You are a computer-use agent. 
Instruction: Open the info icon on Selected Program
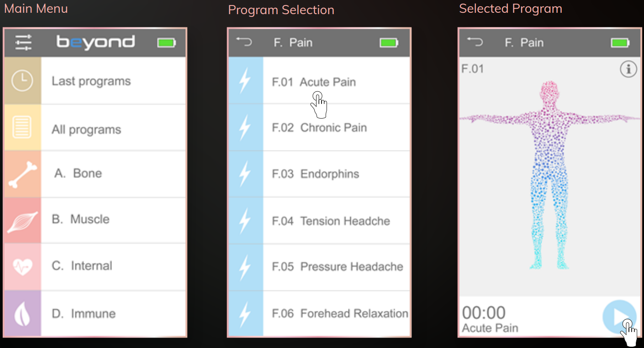click(x=628, y=69)
